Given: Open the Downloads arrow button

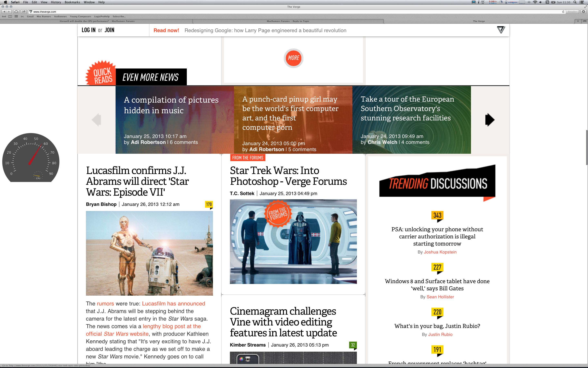Looking at the screenshot, I should coord(583,12).
